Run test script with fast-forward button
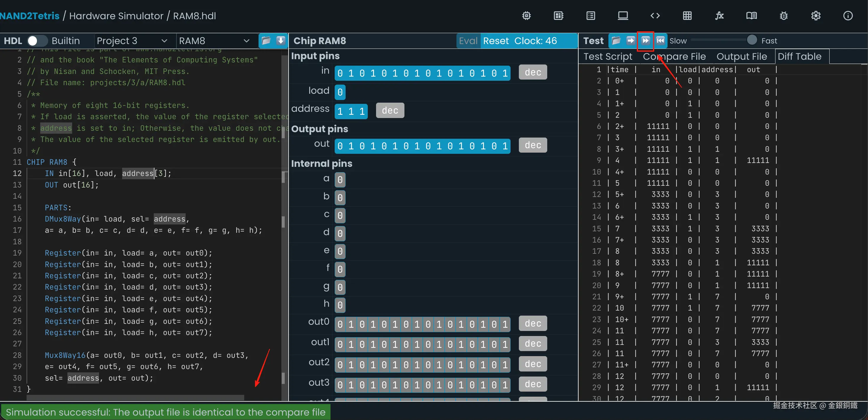Viewport: 868px width, 420px height. 645,41
